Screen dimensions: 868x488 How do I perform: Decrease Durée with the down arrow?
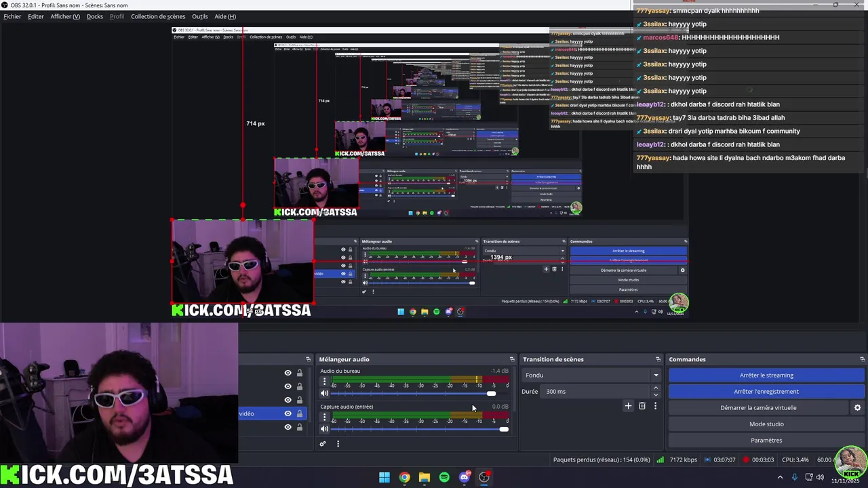655,394
